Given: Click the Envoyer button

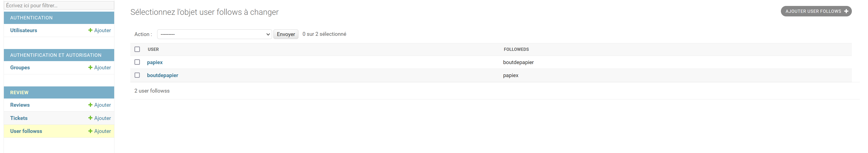Looking at the screenshot, I should click(x=285, y=34).
